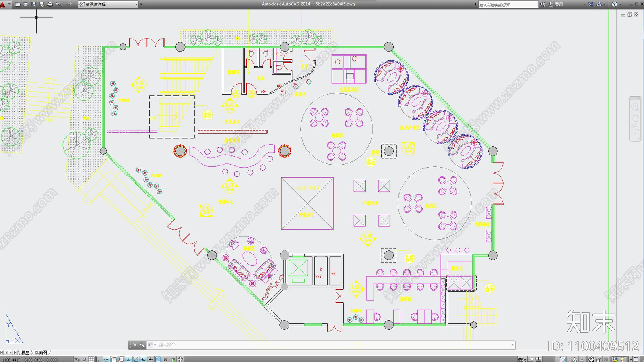Create a new drawing from the toolbar
This screenshot has height=362, width=644.
click(x=18, y=4)
